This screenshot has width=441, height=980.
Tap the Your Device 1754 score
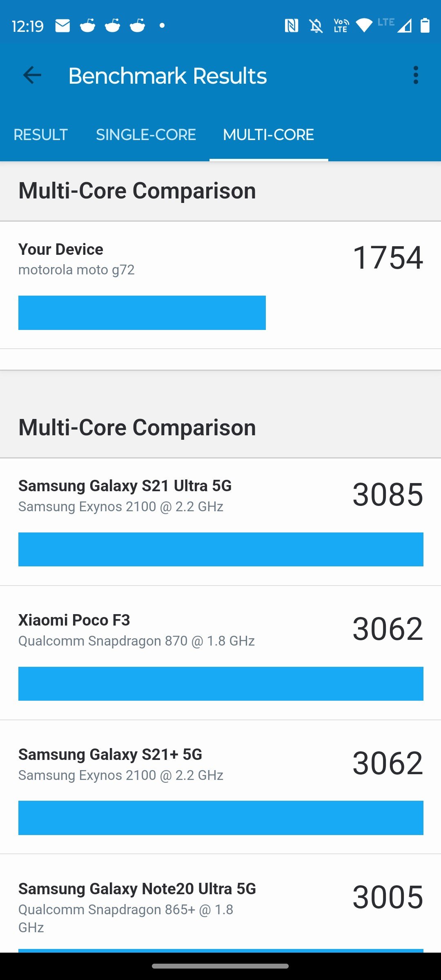[x=388, y=258]
